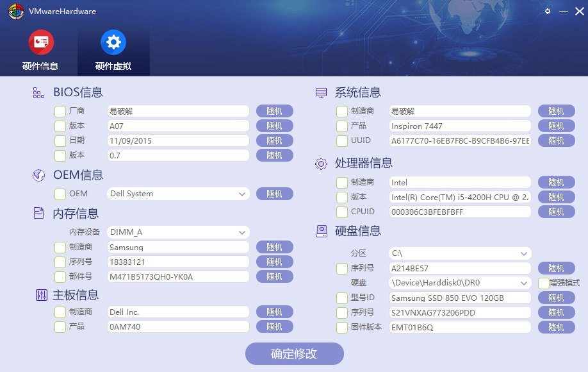Click the processor 制造商 Intel field

click(460, 182)
